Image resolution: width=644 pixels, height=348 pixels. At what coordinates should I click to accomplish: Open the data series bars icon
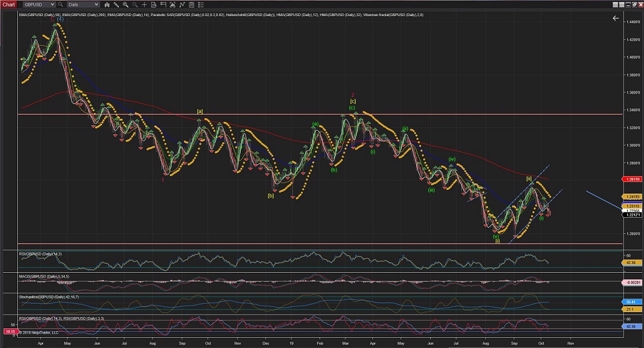(x=173, y=5)
